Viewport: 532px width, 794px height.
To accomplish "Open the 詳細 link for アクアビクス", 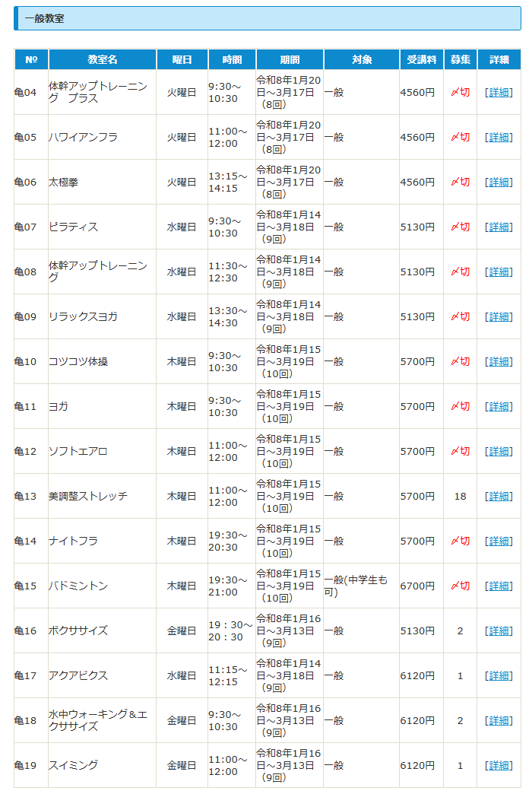I will pyautogui.click(x=499, y=676).
